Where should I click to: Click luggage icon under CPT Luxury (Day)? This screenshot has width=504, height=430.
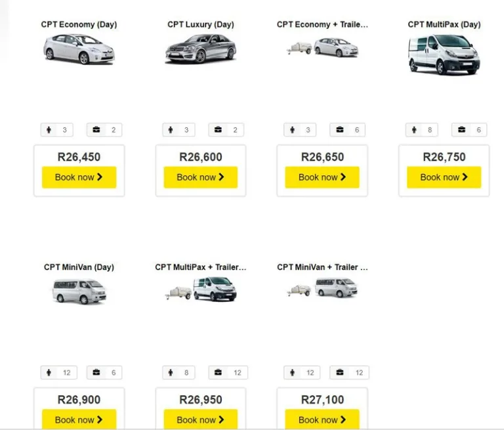[x=218, y=130]
